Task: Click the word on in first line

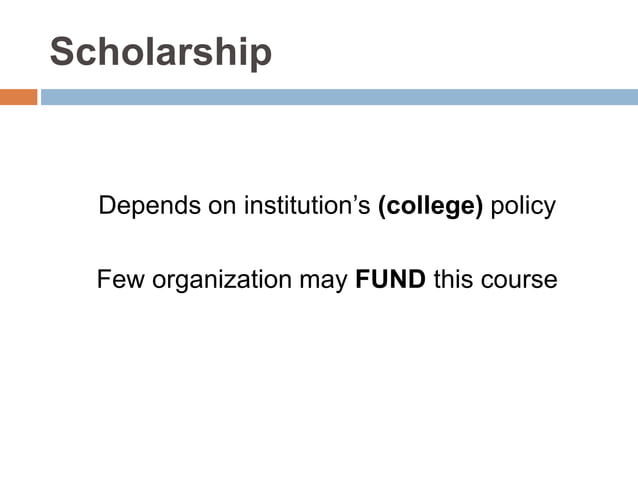Action: click(222, 207)
